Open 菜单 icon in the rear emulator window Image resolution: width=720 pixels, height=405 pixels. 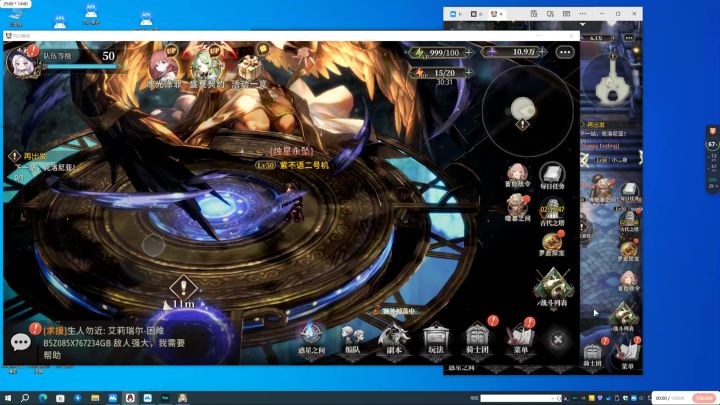628,354
